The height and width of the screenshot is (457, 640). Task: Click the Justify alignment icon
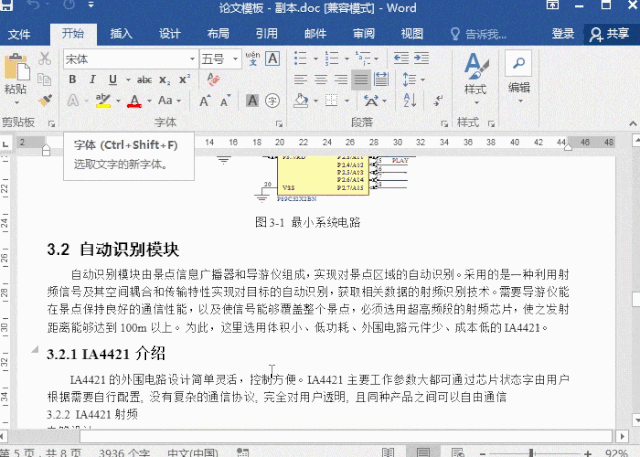click(x=361, y=80)
